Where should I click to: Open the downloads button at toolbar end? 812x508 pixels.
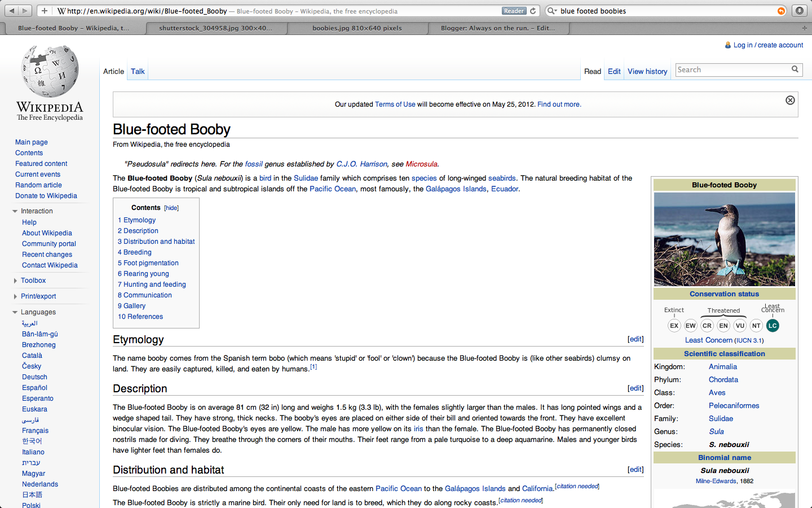(800, 11)
